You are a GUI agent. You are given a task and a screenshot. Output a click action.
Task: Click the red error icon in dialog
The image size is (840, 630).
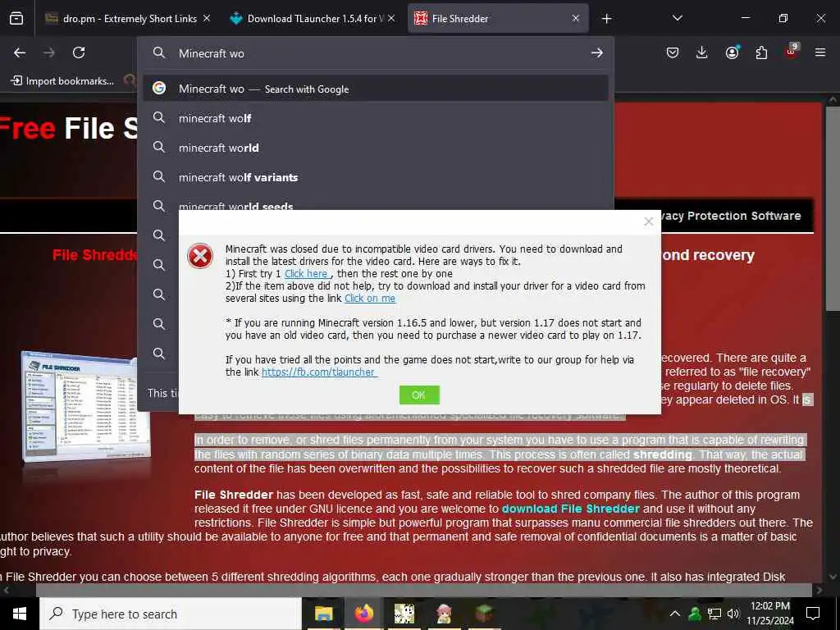point(200,256)
